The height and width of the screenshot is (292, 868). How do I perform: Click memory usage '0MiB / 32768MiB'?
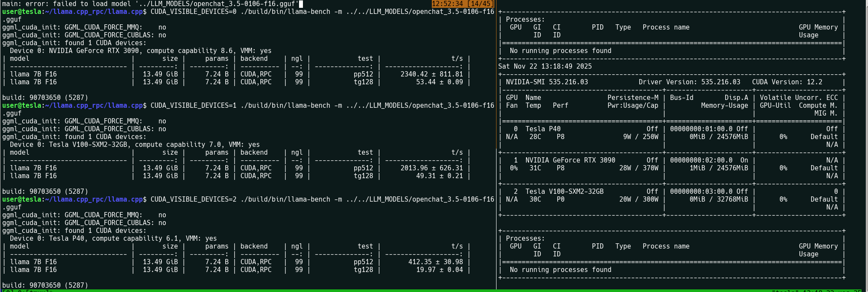[719, 199]
